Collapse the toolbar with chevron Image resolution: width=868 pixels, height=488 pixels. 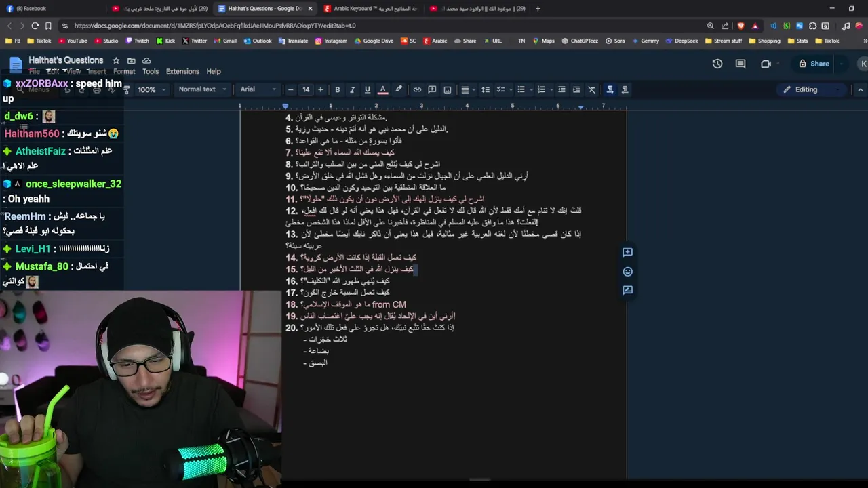pos(861,89)
